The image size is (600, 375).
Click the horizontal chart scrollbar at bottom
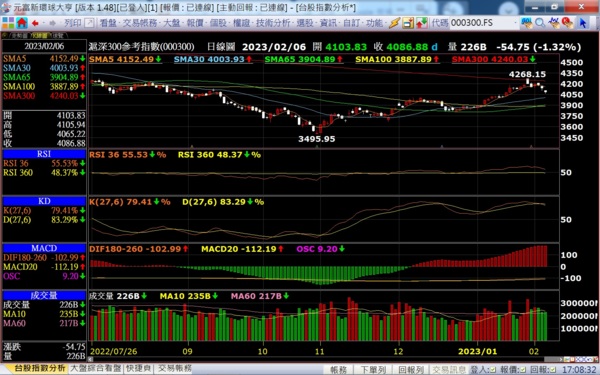coord(324,359)
